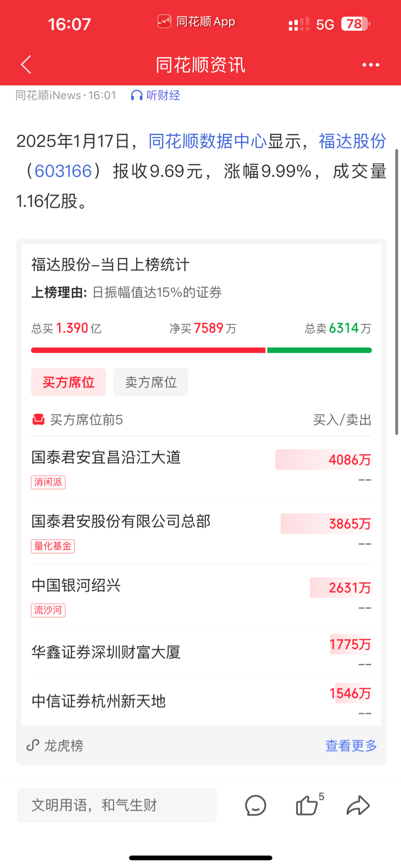Tap the comment input field
The image size is (401, 868).
pos(117,805)
